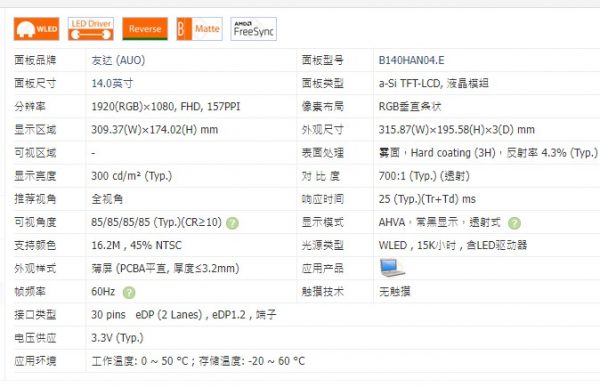Click the 可视区域 row label
Viewport: 600px width, 387px height.
click(x=35, y=153)
